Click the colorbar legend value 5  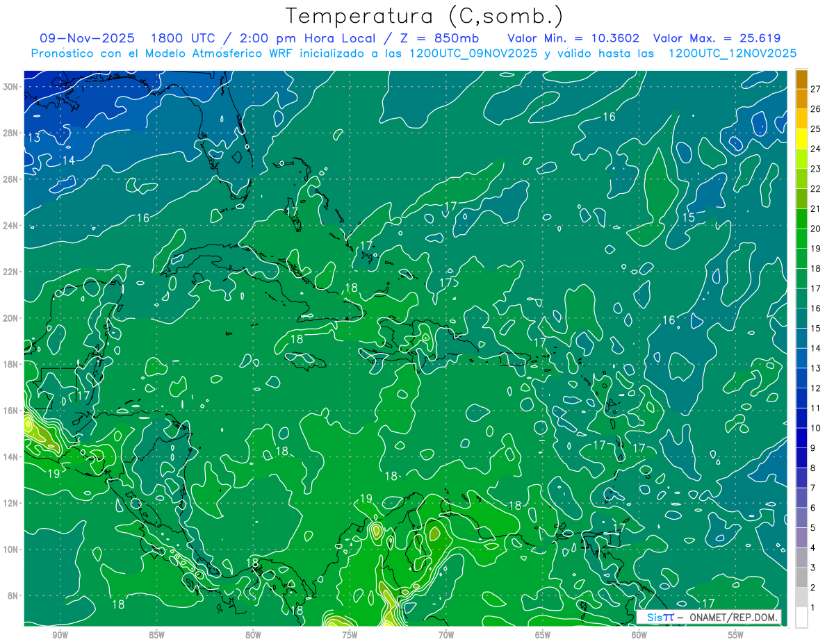[812, 528]
